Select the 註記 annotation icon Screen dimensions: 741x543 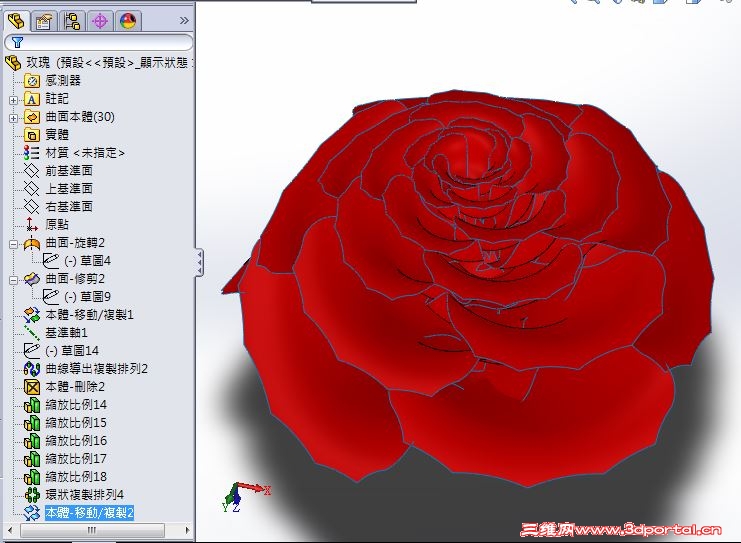(32, 99)
